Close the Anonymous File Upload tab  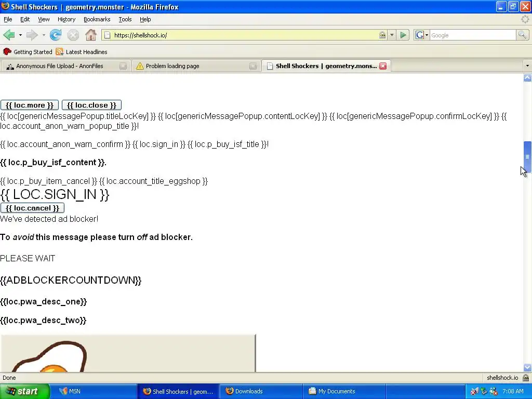123,66
